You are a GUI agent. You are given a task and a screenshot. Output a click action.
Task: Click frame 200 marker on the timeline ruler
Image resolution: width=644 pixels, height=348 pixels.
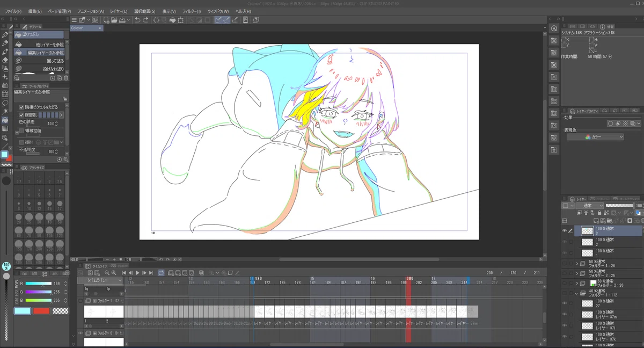click(x=409, y=278)
